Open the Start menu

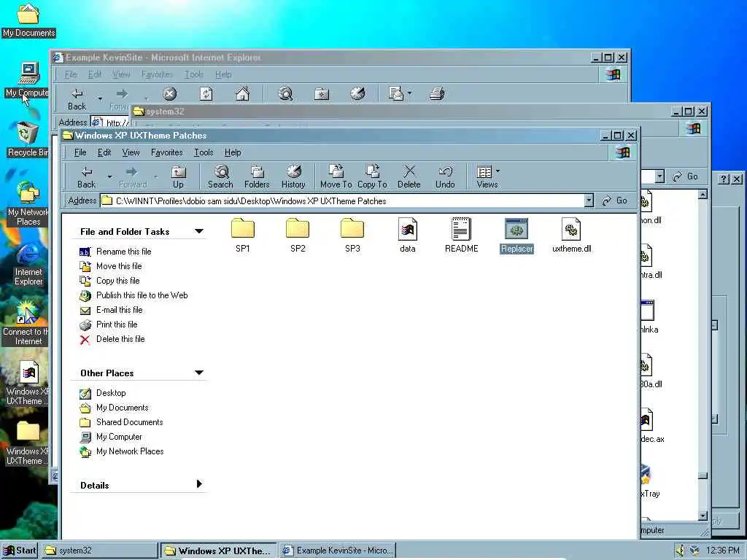pos(20,551)
